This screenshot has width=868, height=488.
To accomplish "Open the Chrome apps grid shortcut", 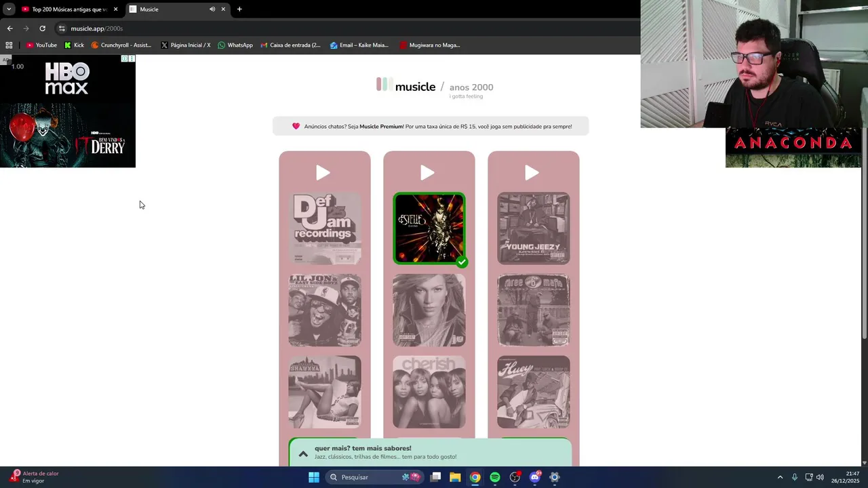I will 9,45.
